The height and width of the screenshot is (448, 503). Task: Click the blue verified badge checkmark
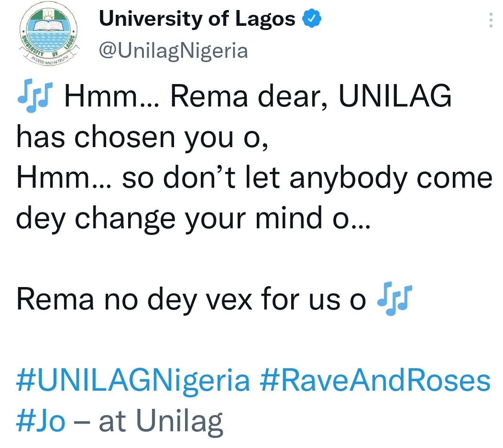(x=313, y=19)
